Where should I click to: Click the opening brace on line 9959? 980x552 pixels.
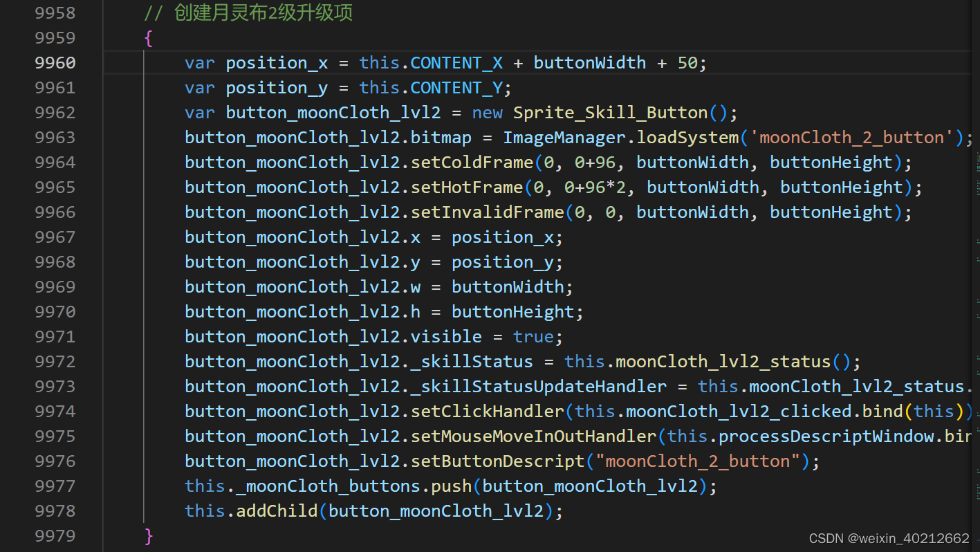coord(148,38)
